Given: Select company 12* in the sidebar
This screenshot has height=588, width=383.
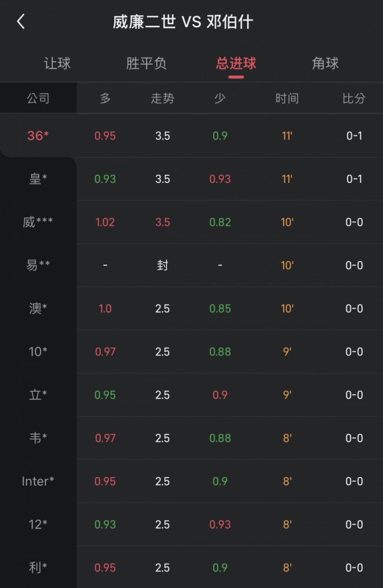Looking at the screenshot, I should click(x=38, y=524).
